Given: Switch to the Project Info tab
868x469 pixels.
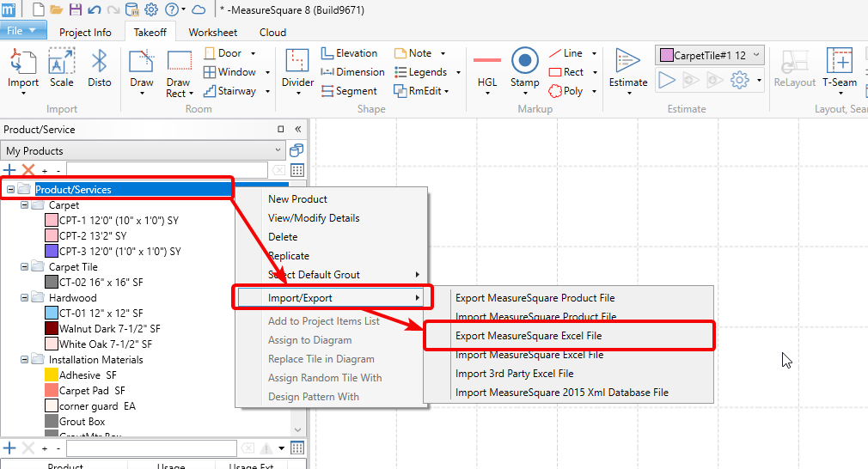Looking at the screenshot, I should pos(85,32).
